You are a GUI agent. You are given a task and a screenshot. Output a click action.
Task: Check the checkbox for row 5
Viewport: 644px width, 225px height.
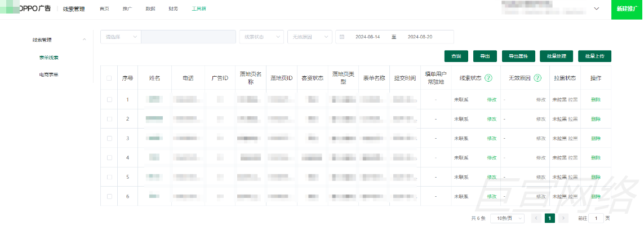pyautogui.click(x=109, y=177)
